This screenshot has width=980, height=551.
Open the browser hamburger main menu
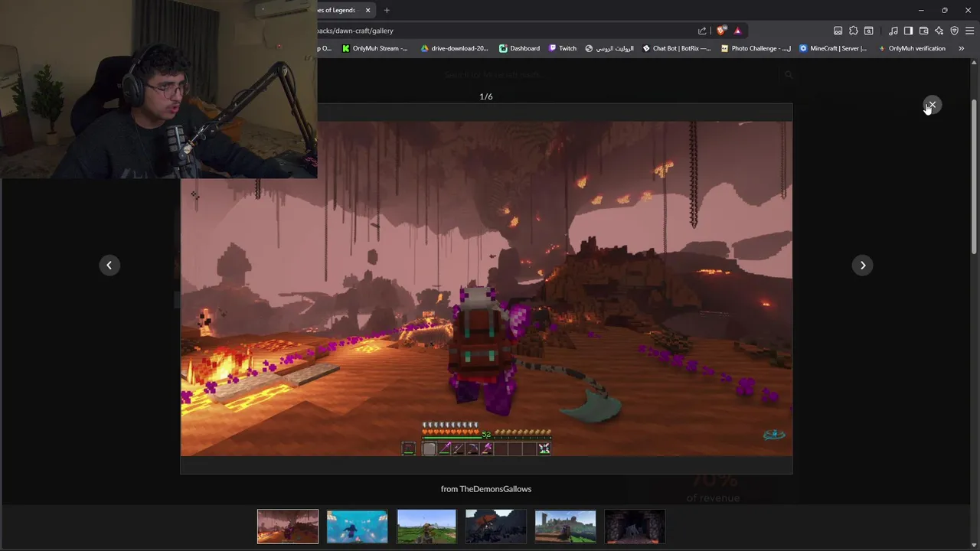point(969,31)
